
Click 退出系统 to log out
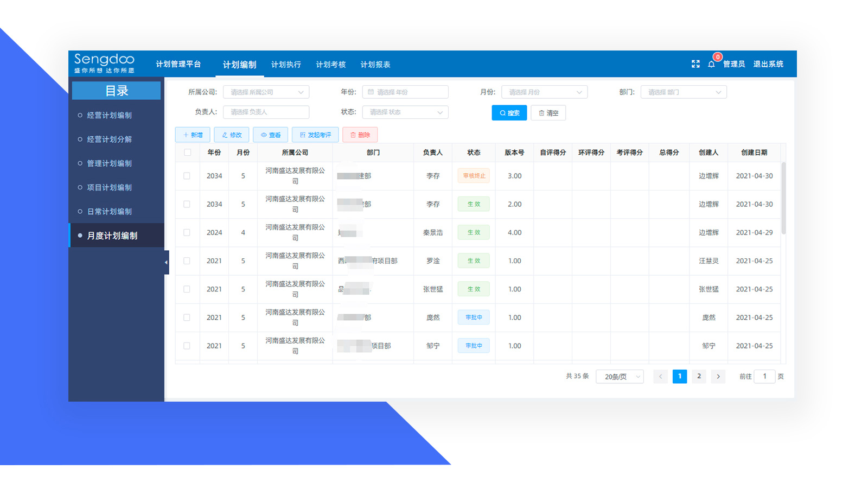click(768, 64)
